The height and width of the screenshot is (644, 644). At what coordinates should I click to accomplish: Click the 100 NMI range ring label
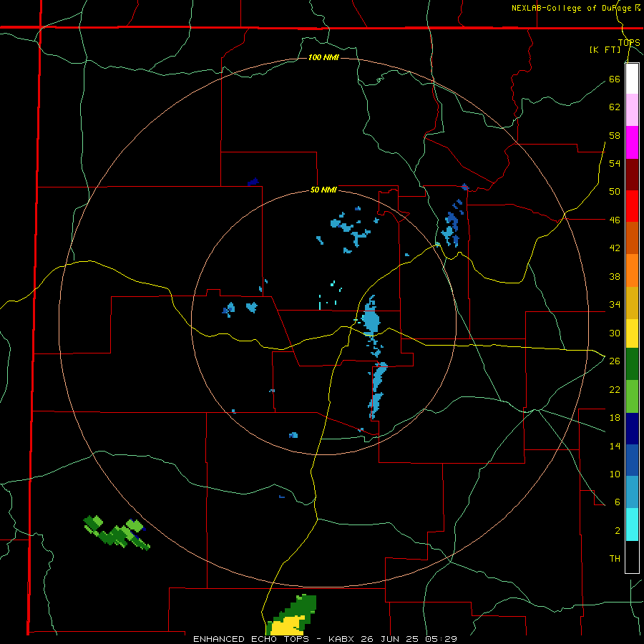pos(323,57)
